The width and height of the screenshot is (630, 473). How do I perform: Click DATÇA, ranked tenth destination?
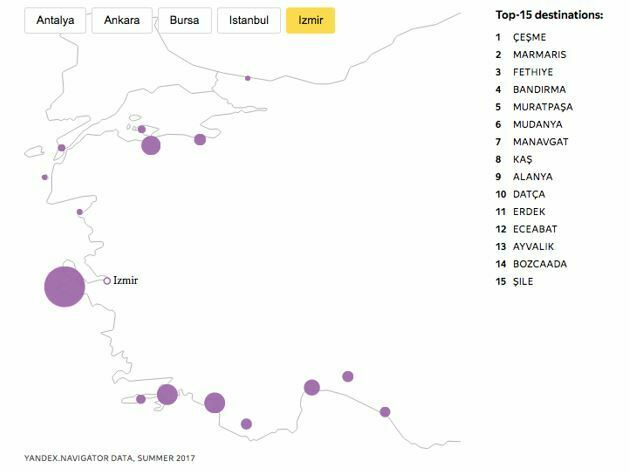point(530,194)
